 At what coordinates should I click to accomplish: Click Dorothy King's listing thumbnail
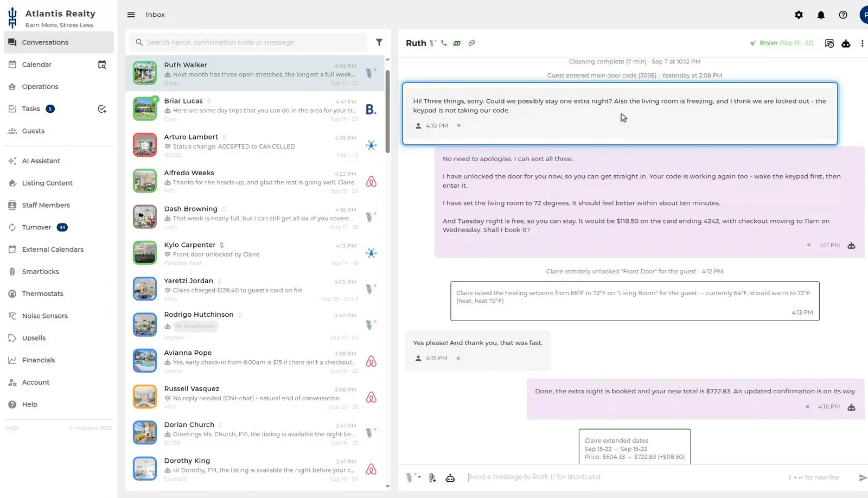point(145,469)
